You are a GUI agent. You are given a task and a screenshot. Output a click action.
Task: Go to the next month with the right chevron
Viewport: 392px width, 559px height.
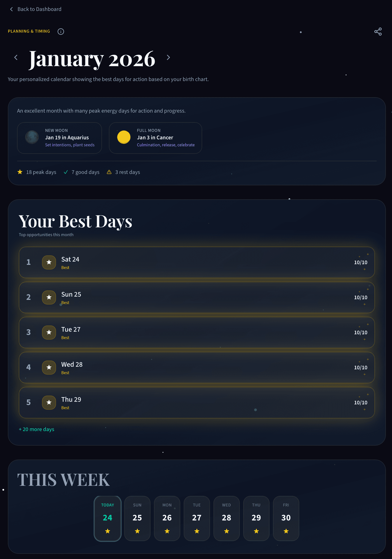168,57
